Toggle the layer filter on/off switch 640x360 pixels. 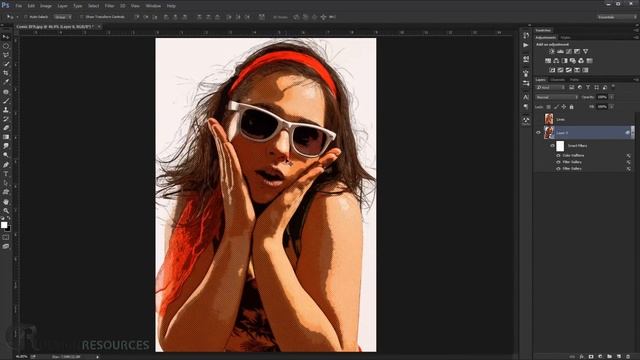pyautogui.click(x=613, y=87)
